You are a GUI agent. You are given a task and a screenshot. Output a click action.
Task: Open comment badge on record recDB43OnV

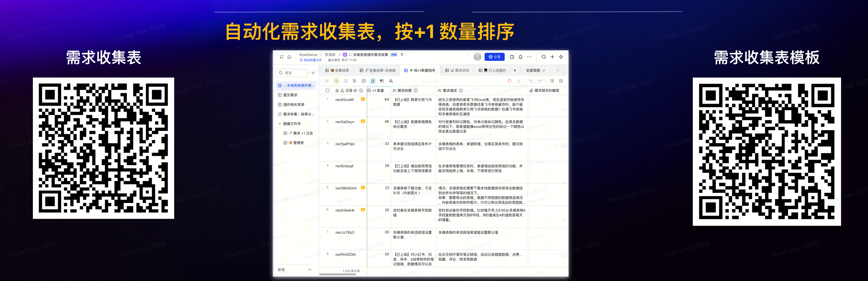point(363,188)
